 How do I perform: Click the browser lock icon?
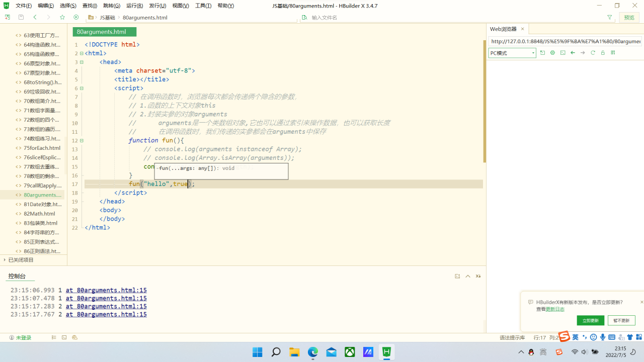pyautogui.click(x=603, y=53)
